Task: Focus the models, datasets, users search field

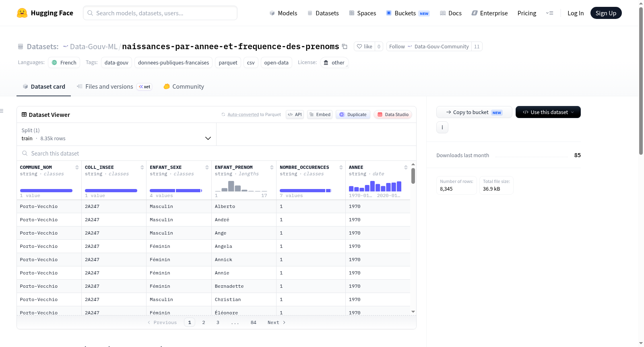Action: (160, 13)
